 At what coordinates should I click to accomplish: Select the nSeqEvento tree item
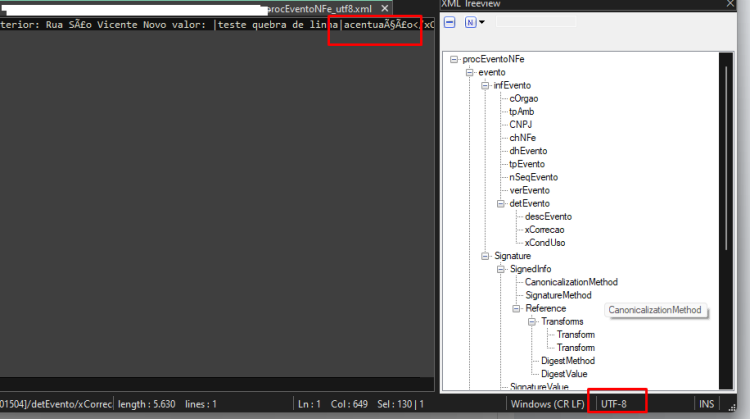click(533, 177)
